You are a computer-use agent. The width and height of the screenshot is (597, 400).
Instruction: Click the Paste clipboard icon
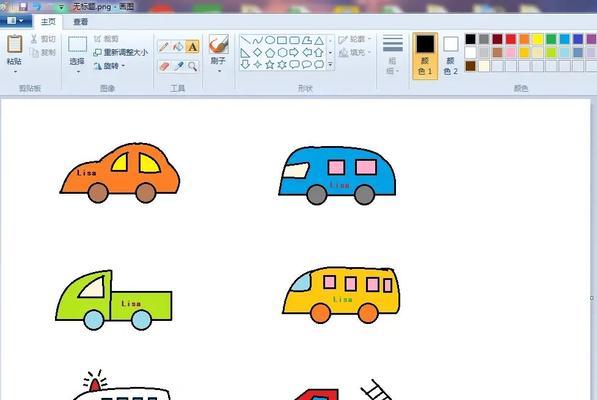click(x=14, y=44)
